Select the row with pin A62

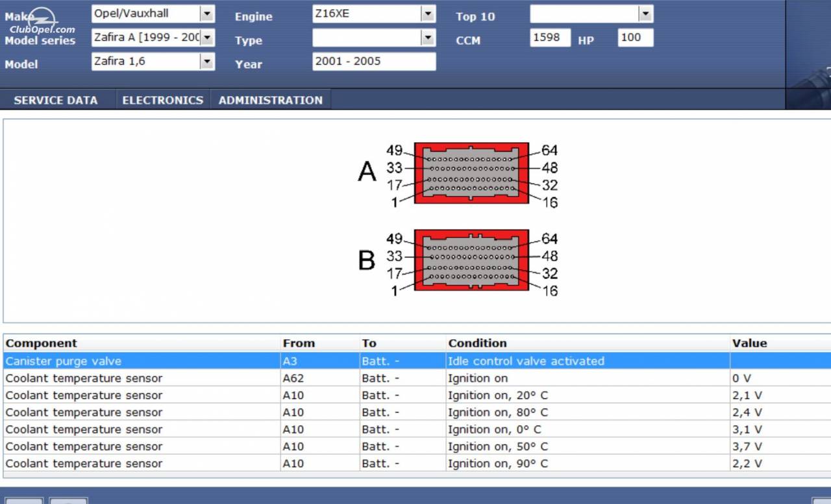coord(417,378)
